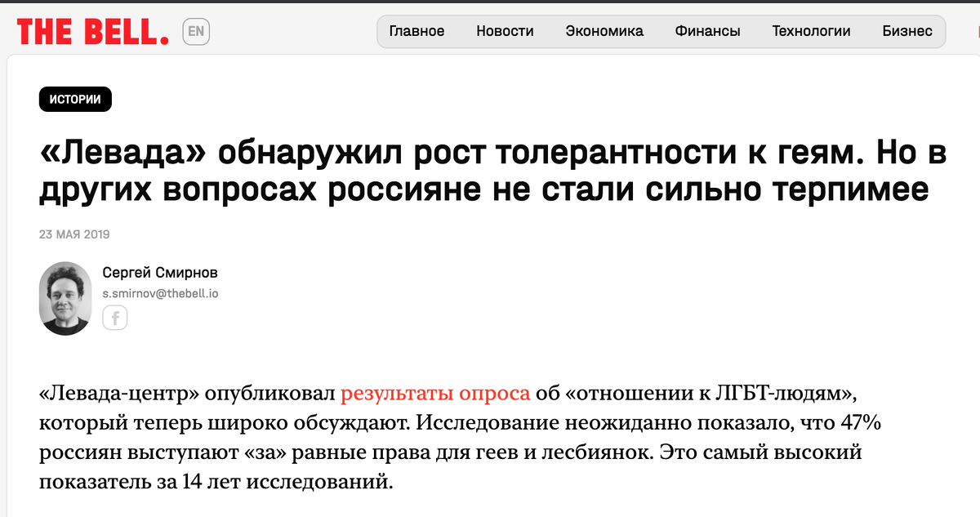Go to Финансы section
The height and width of the screenshot is (517, 980).
tap(707, 31)
